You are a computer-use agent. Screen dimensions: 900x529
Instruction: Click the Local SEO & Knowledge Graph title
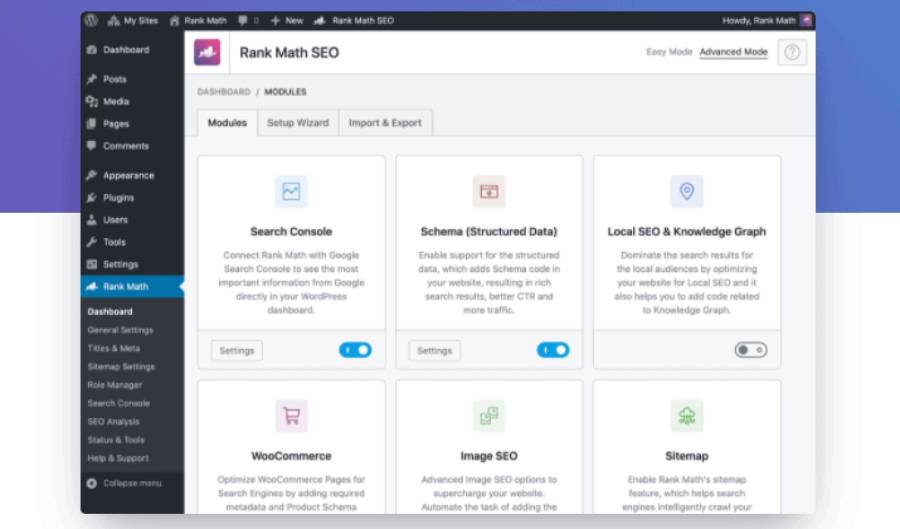[686, 232]
